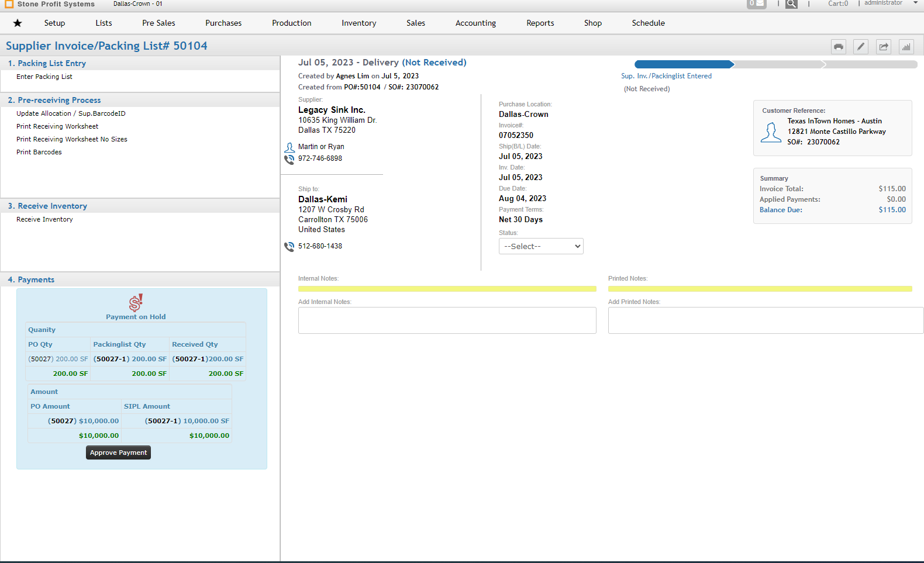
Task: Click the blue progress bar segment
Action: (684, 64)
